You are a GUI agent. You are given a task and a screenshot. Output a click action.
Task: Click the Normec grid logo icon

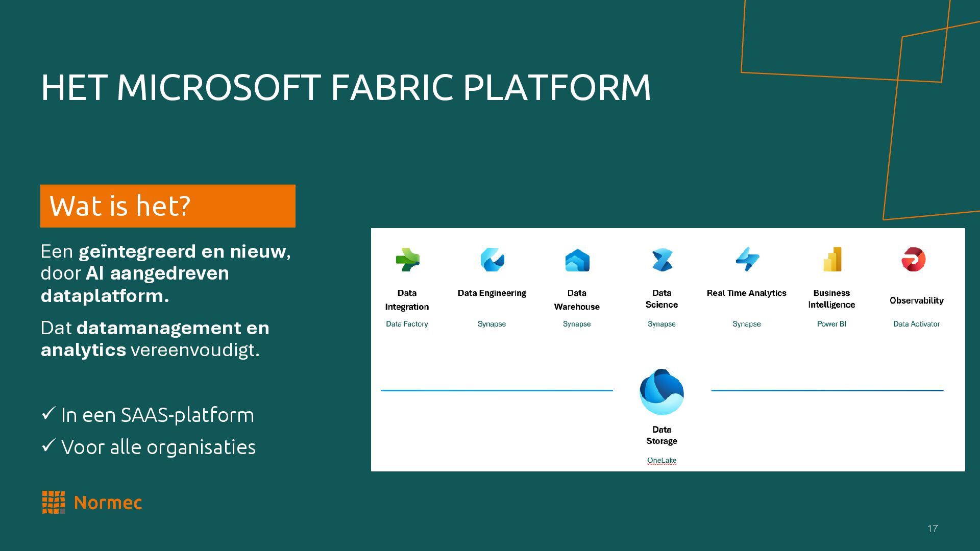point(54,503)
